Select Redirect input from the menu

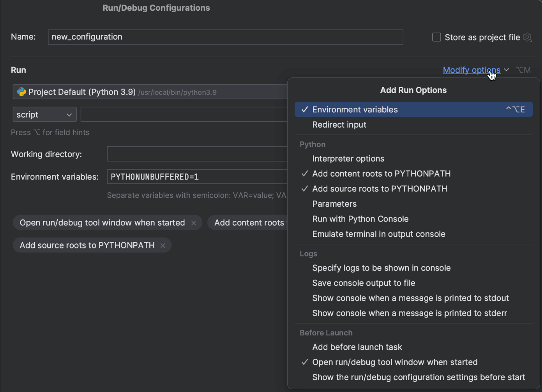pos(339,125)
